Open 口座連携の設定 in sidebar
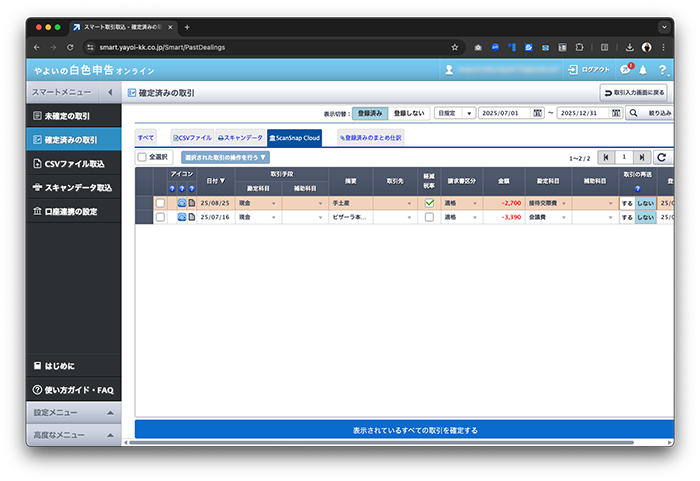The height and width of the screenshot is (481, 700). pos(74,211)
